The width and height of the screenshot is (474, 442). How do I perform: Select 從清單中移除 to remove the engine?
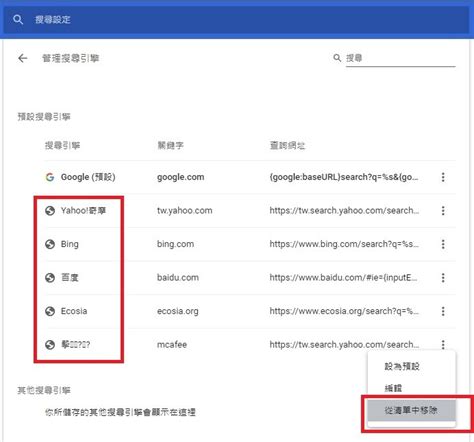click(411, 410)
